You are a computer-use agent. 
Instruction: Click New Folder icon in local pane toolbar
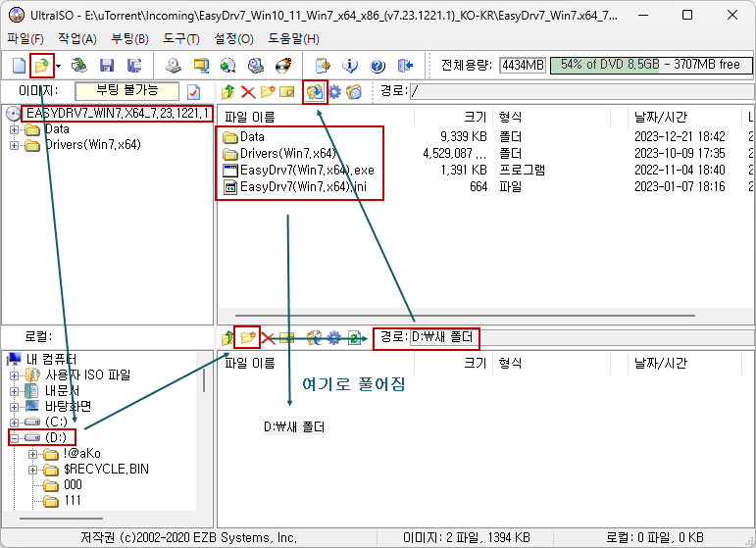point(248,338)
